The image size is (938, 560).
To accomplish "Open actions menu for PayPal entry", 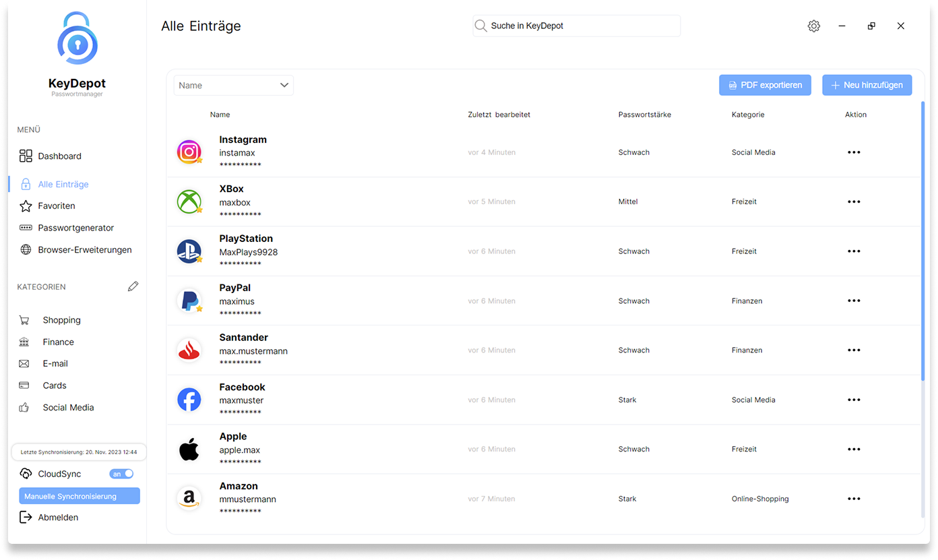I will (854, 301).
